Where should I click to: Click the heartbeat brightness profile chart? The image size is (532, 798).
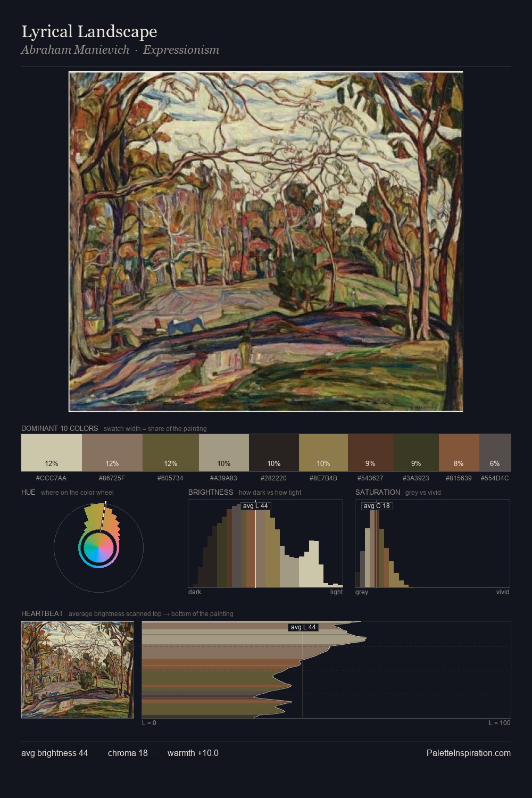[326, 670]
